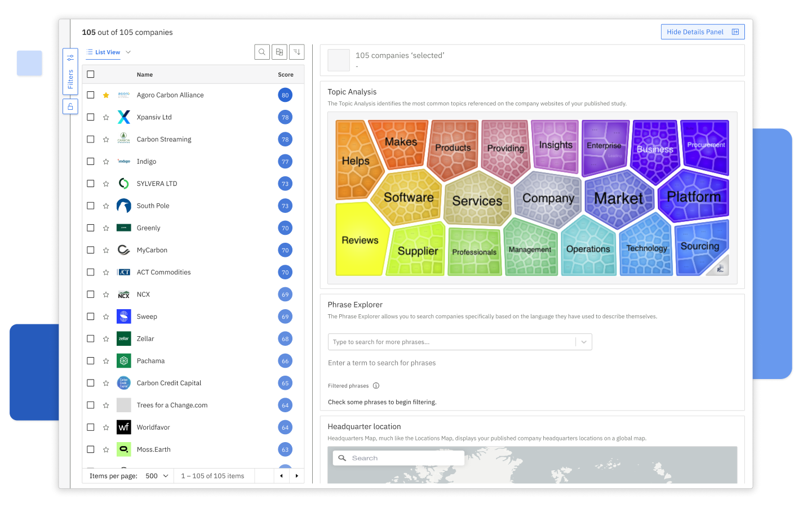Screen dimensions: 812x508
Task: Click the Market topic cell
Action: click(x=619, y=198)
